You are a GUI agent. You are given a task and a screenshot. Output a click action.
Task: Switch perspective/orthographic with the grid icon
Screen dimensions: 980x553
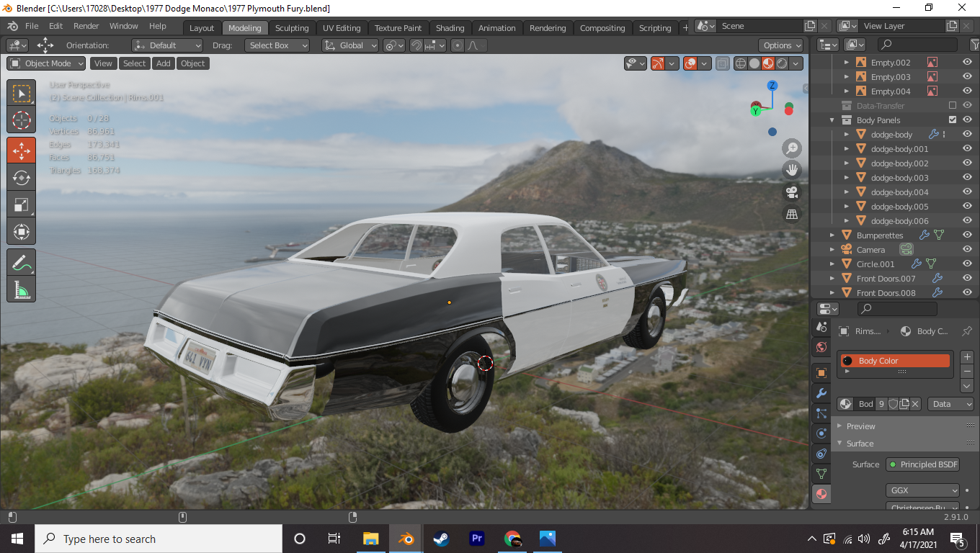click(x=792, y=214)
